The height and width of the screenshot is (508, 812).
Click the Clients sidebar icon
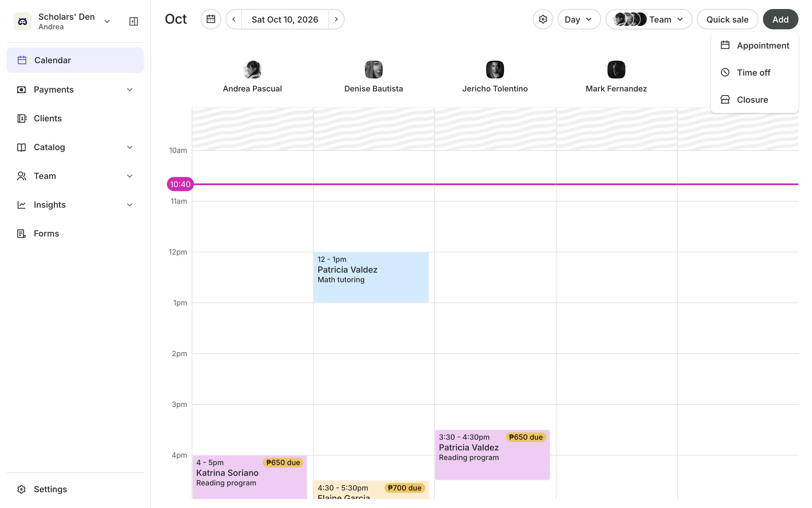[x=21, y=118]
